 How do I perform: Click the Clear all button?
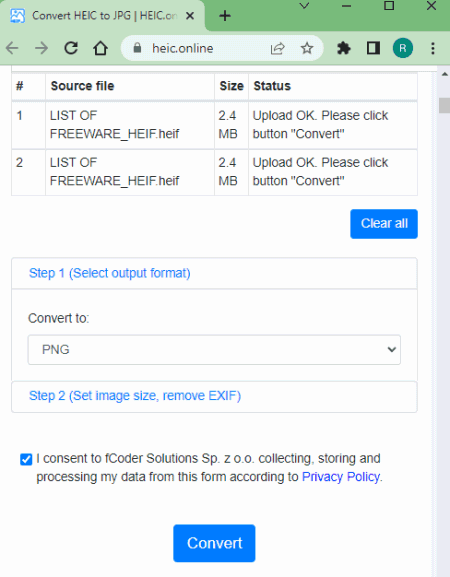pyautogui.click(x=384, y=224)
